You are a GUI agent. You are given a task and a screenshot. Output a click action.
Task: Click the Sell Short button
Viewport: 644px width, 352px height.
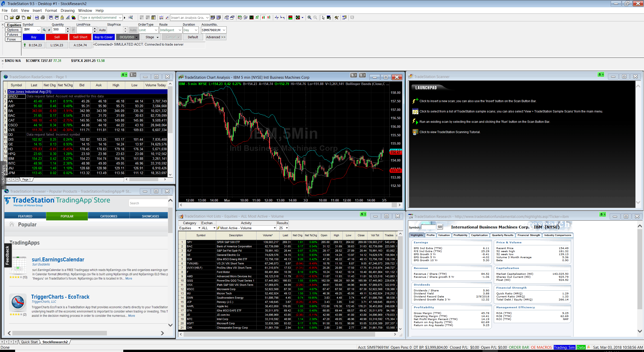point(80,37)
